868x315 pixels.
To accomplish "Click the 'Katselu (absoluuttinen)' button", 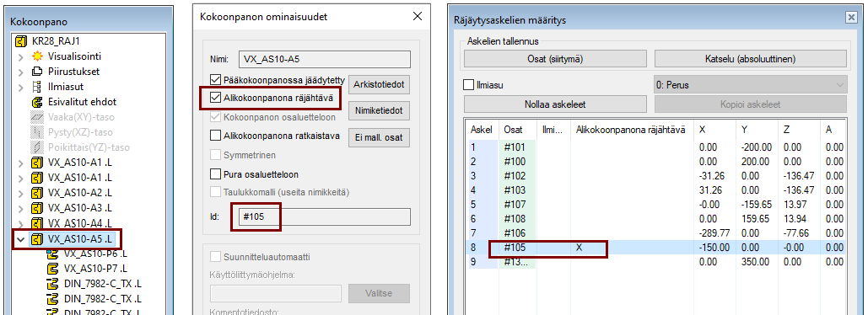I will [751, 59].
